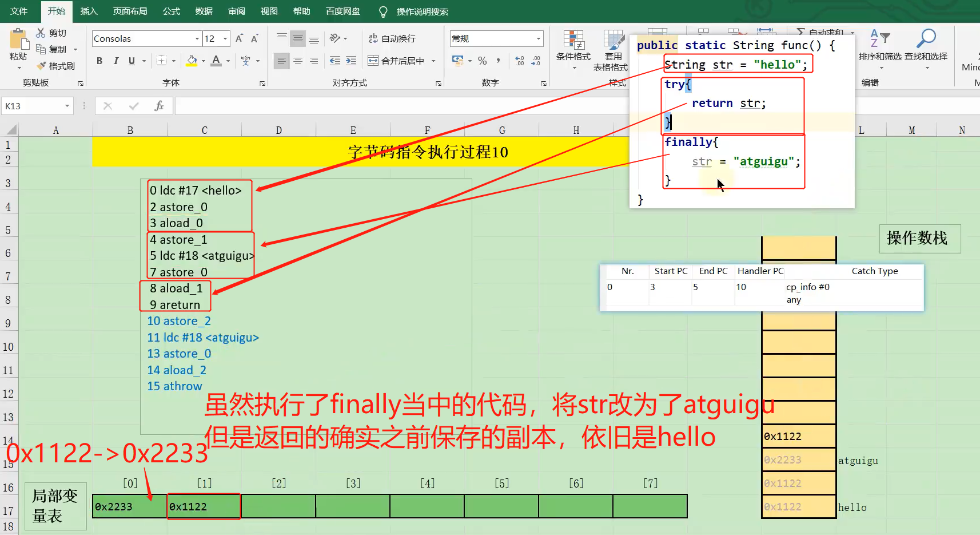Apply the yellow fill color bucket
This screenshot has width=980, height=535.
click(192, 61)
